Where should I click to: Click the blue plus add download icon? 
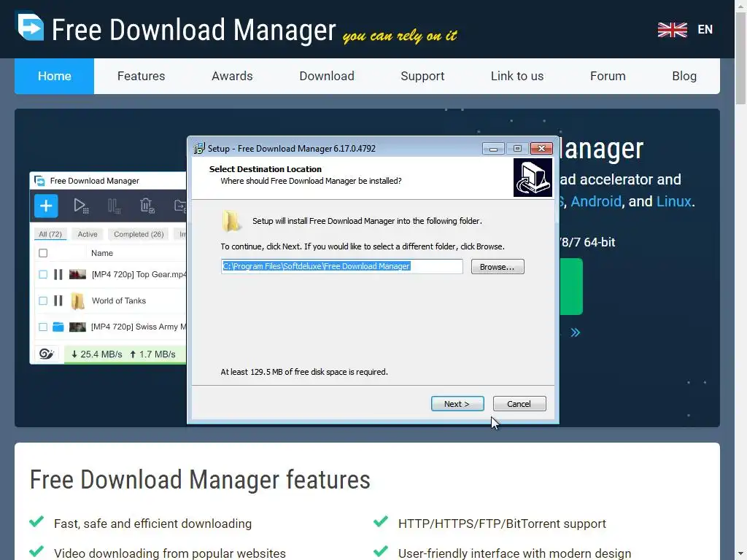tap(46, 206)
